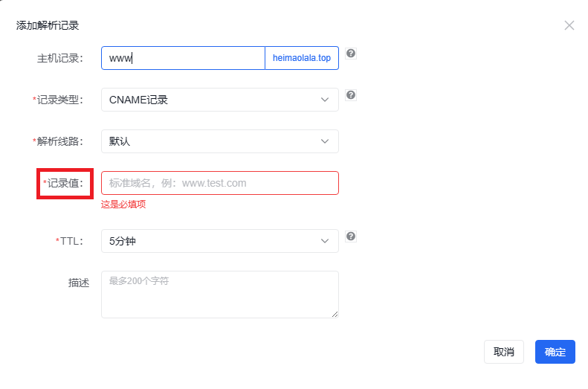Expand the 解析线路 dropdown set to 默认
Viewport: 588px width, 389px height.
[x=219, y=141]
